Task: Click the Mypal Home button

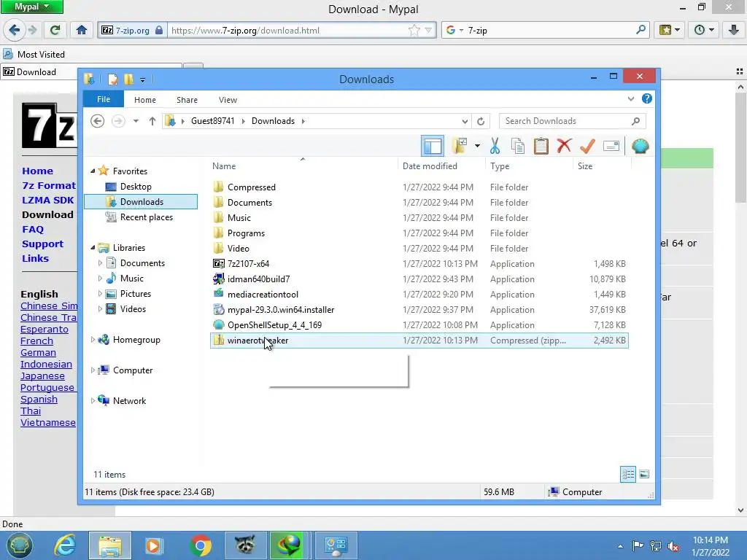Action: (82, 30)
